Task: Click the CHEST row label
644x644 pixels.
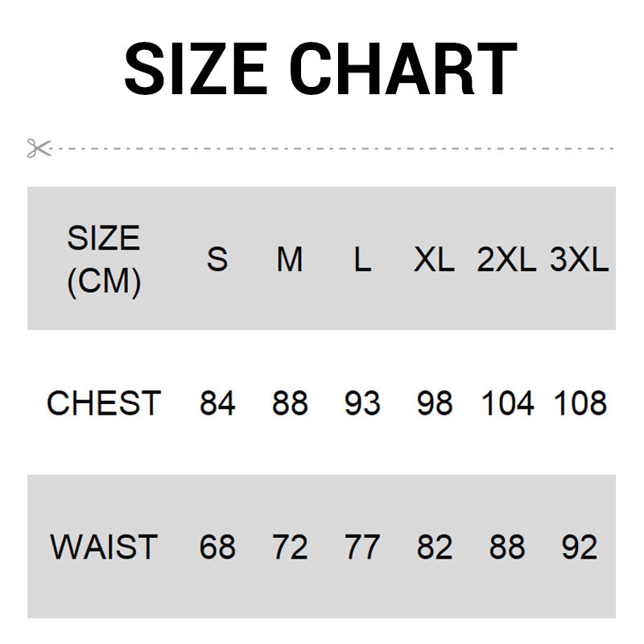Action: tap(104, 403)
